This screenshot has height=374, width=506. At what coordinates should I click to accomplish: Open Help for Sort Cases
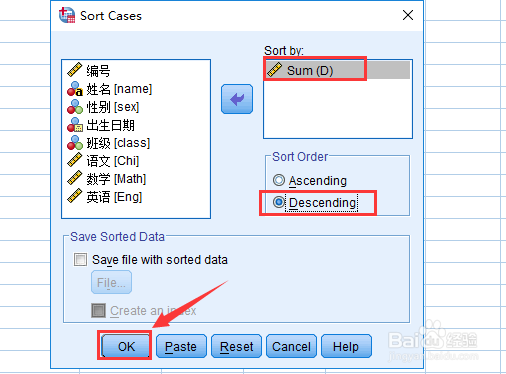point(346,346)
